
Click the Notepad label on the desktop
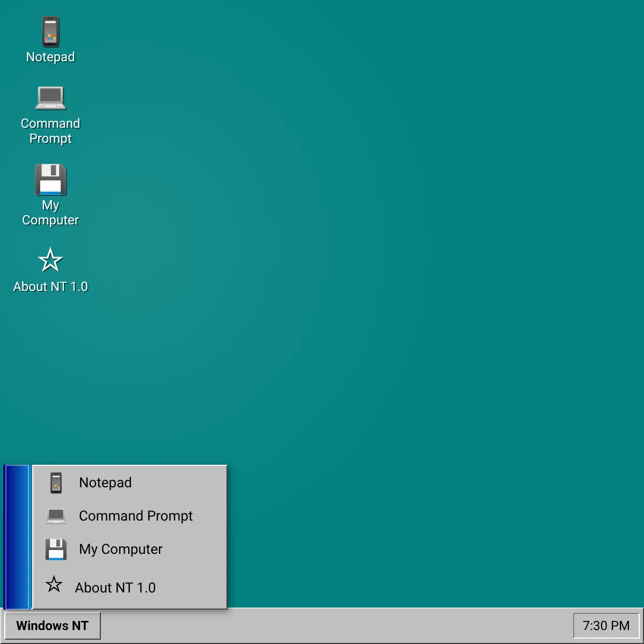(x=50, y=57)
